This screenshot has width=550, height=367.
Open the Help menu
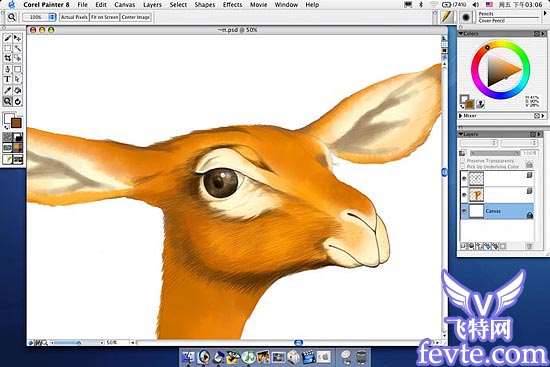click(x=312, y=5)
